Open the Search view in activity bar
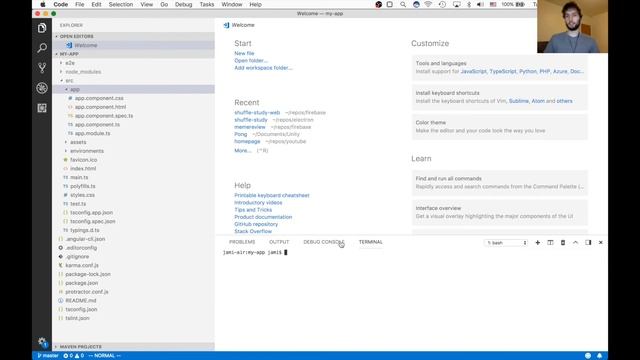640x360 pixels. (42, 48)
